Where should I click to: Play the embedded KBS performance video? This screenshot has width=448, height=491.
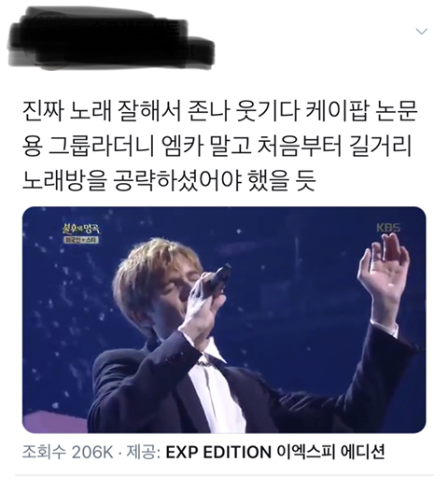[x=224, y=320]
